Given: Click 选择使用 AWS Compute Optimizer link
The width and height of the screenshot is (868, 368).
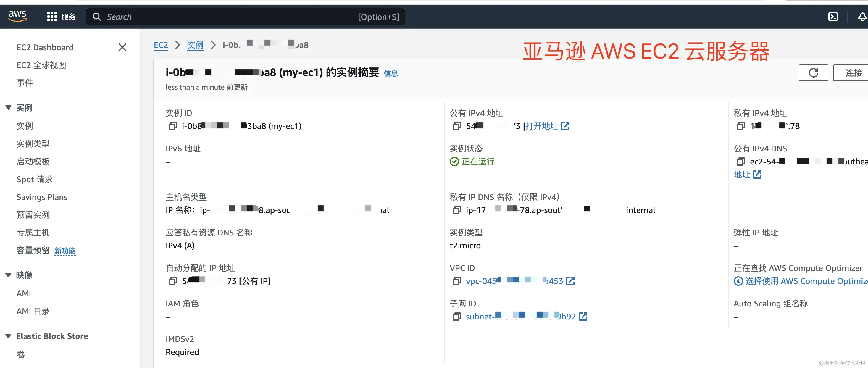Looking at the screenshot, I should click(806, 281).
